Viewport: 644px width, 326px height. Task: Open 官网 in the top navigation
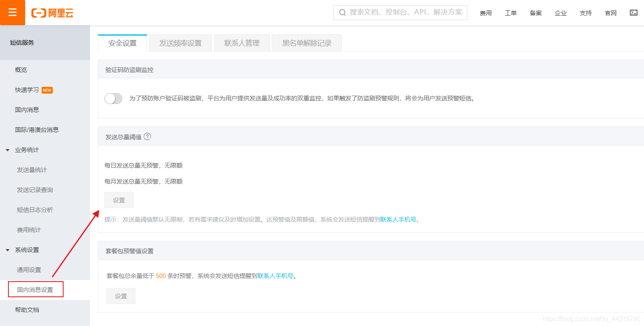(x=611, y=13)
